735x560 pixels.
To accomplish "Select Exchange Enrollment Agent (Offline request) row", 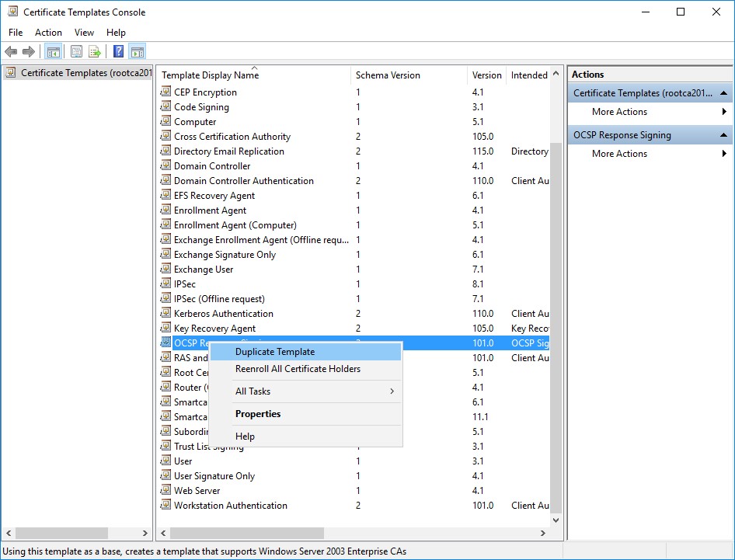I will coord(354,240).
